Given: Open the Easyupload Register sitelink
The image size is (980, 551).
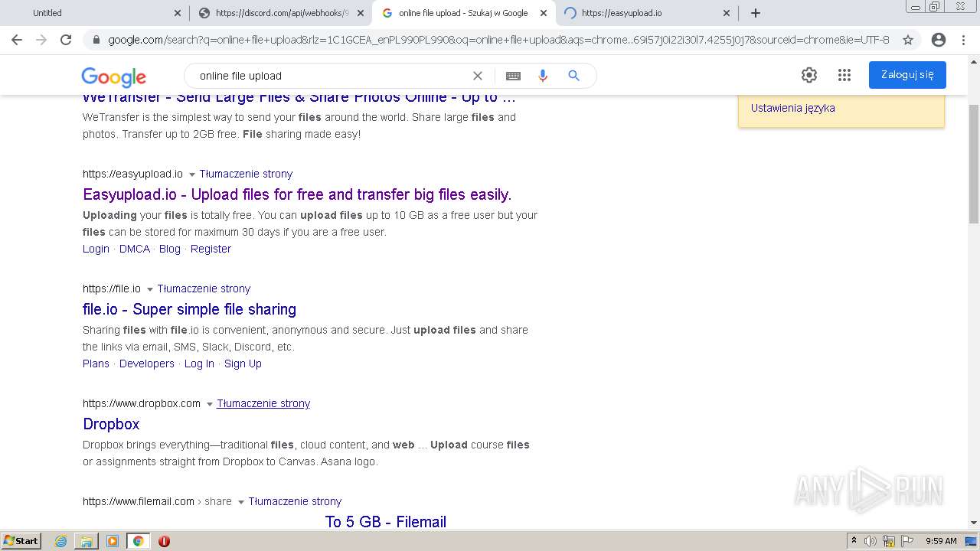Looking at the screenshot, I should tap(211, 249).
